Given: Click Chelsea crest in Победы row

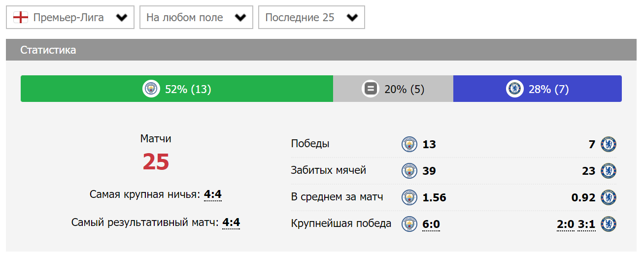Looking at the screenshot, I should pos(609,144).
